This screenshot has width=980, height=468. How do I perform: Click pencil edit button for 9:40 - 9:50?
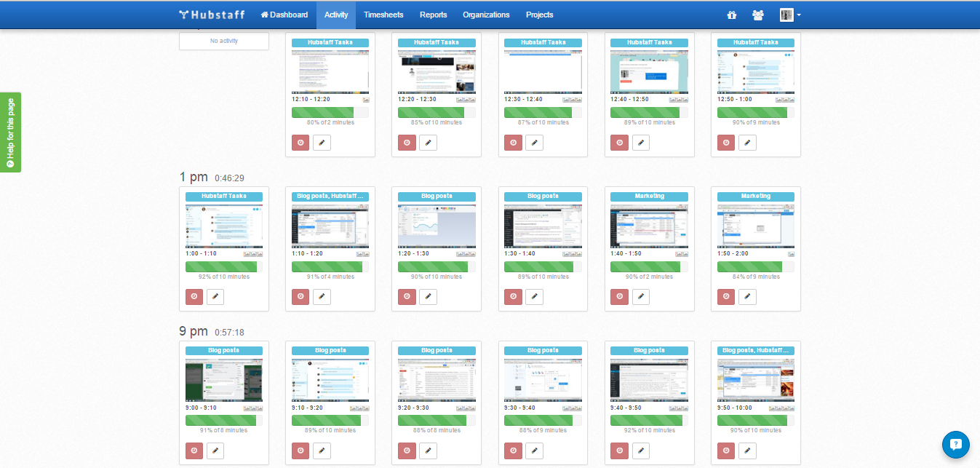coord(640,451)
